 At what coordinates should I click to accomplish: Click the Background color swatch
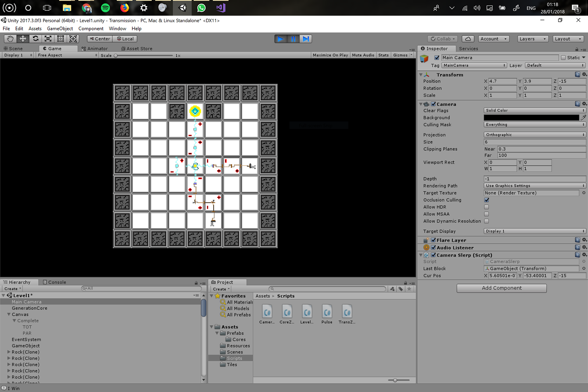pyautogui.click(x=531, y=118)
